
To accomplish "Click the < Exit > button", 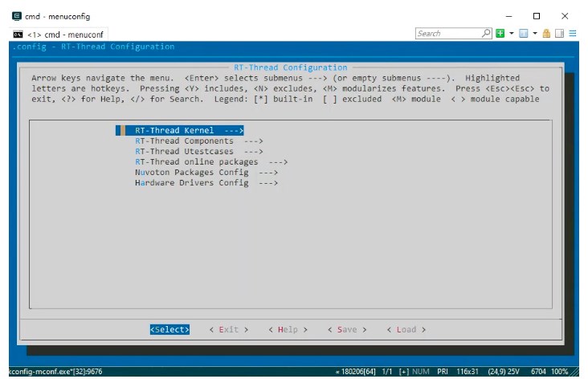I will pyautogui.click(x=229, y=329).
